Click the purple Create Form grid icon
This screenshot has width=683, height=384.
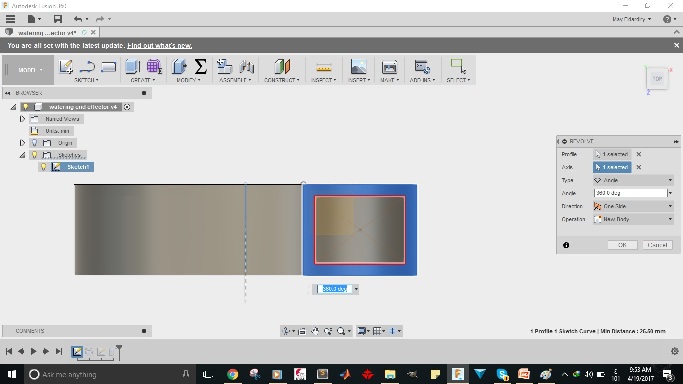tap(154, 67)
